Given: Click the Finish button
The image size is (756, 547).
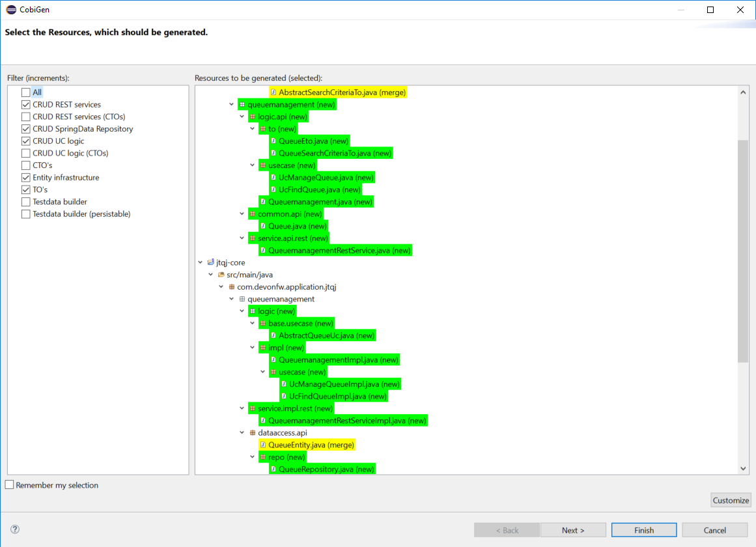Looking at the screenshot, I should [x=643, y=530].
